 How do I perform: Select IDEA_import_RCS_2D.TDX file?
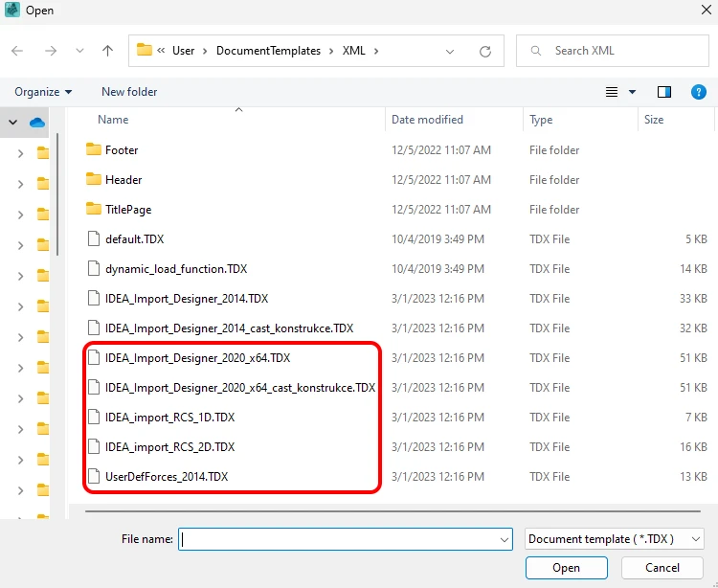(169, 447)
